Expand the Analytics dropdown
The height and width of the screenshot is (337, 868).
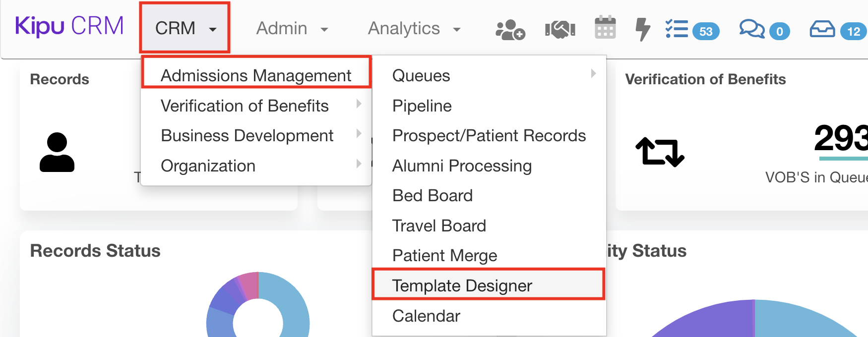tap(414, 29)
